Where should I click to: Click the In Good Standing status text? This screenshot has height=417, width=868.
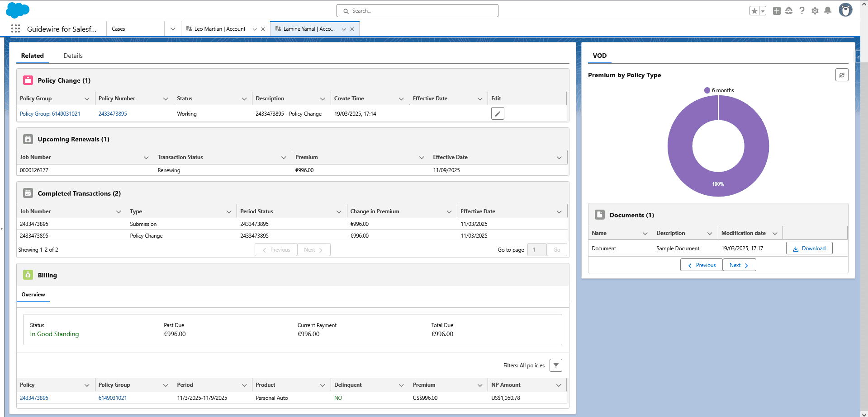pos(54,334)
